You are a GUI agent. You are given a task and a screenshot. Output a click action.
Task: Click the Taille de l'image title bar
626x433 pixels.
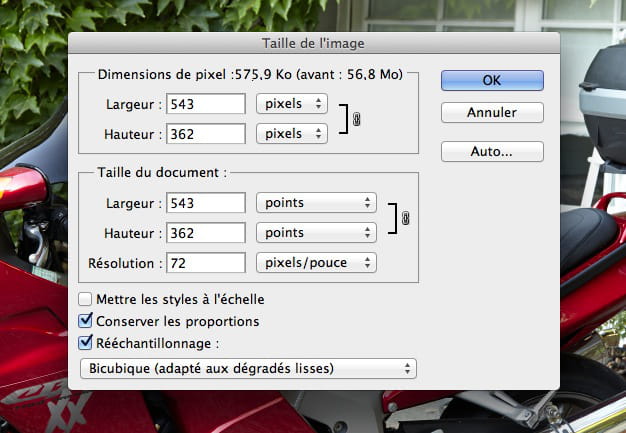click(x=314, y=43)
